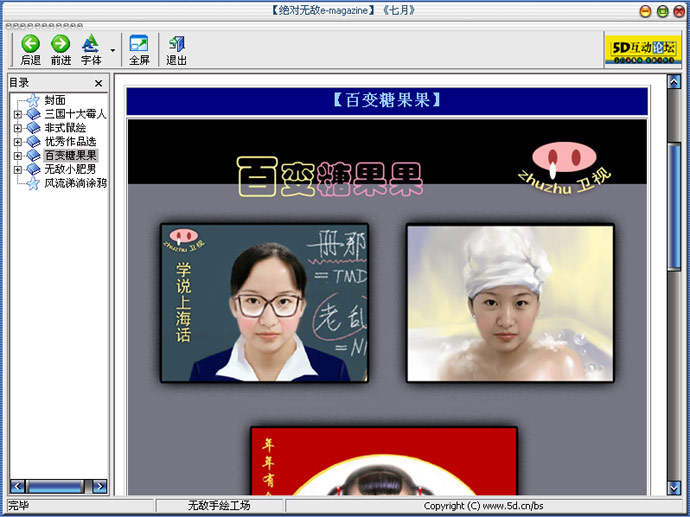This screenshot has width=690, height=517.
Task: Select 无敌小肥男 tree item
Action: point(70,169)
